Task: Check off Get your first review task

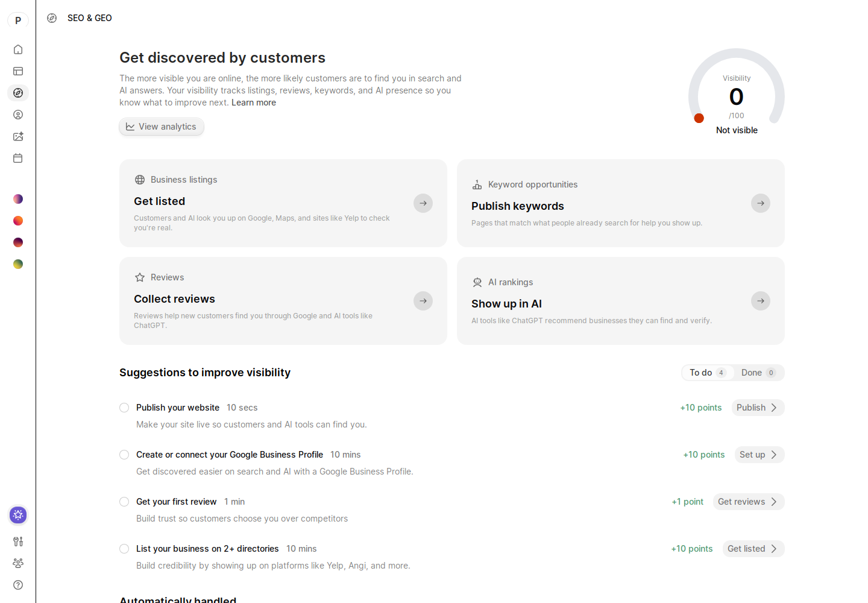Action: tap(124, 502)
